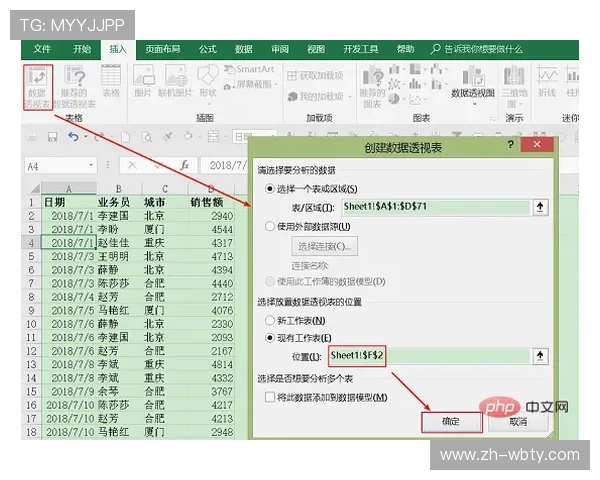Click the fx insert function icon

184,165
